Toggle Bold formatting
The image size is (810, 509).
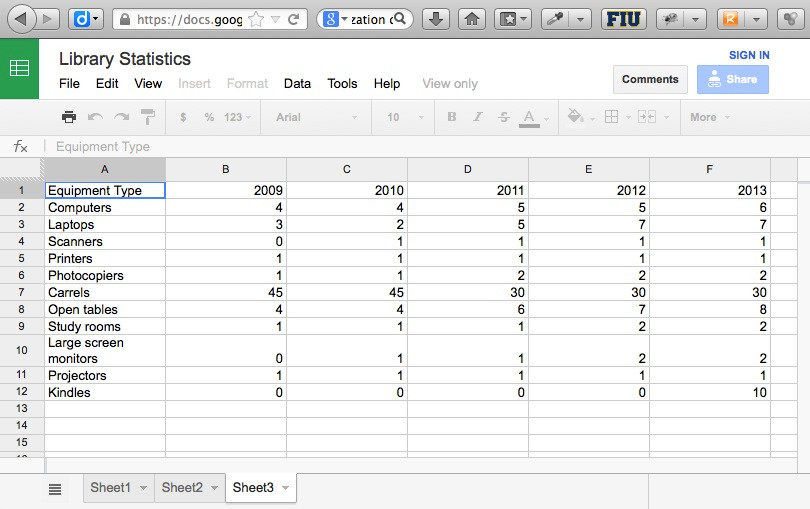(451, 117)
